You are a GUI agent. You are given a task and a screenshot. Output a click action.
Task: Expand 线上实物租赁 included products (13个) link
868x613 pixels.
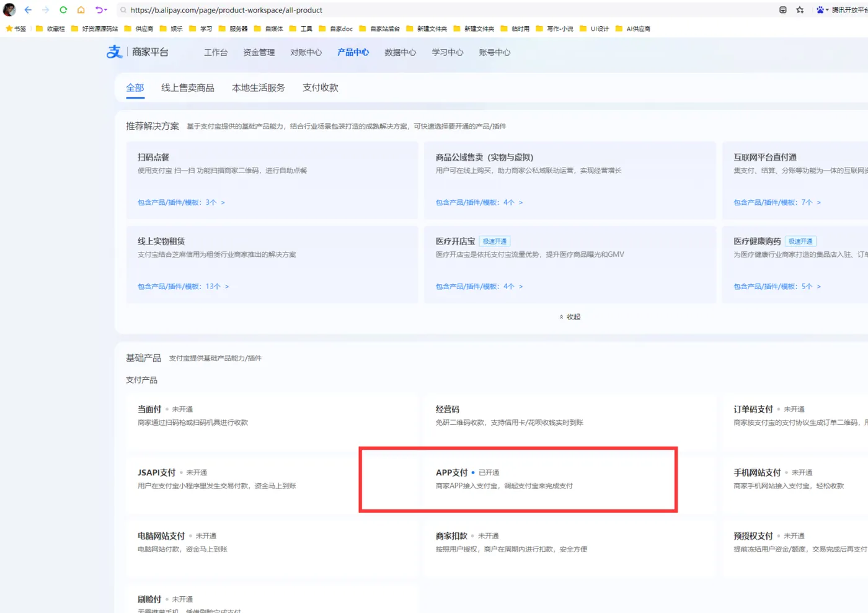tap(184, 286)
